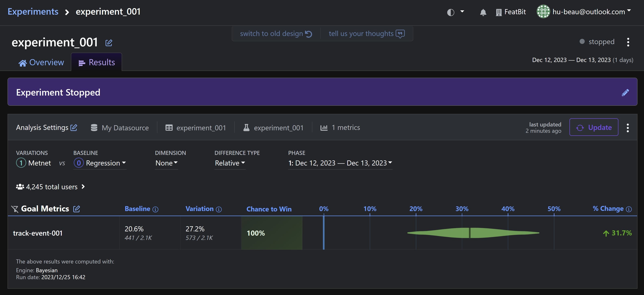Click the Variation column info icon

[219, 209]
